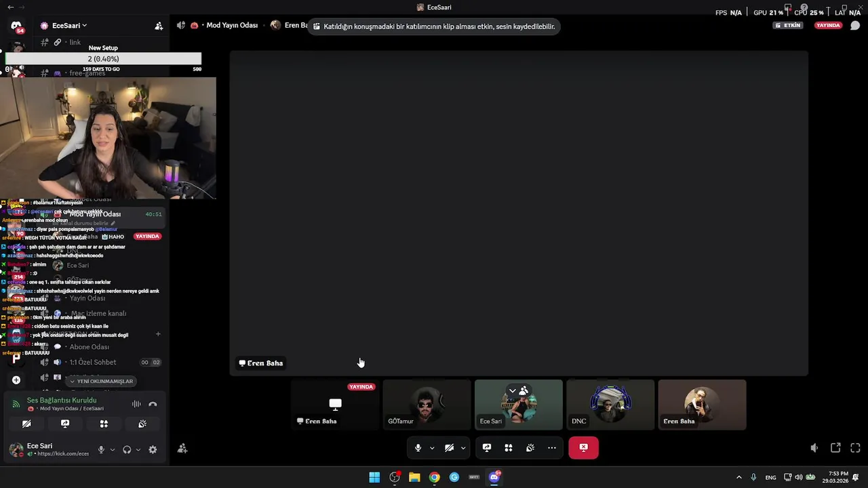Open soundboard from the call control bar
The image size is (868, 488).
[530, 447]
